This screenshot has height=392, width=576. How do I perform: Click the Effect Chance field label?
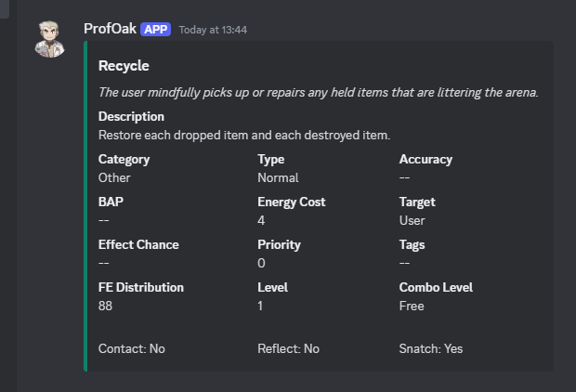coord(138,244)
